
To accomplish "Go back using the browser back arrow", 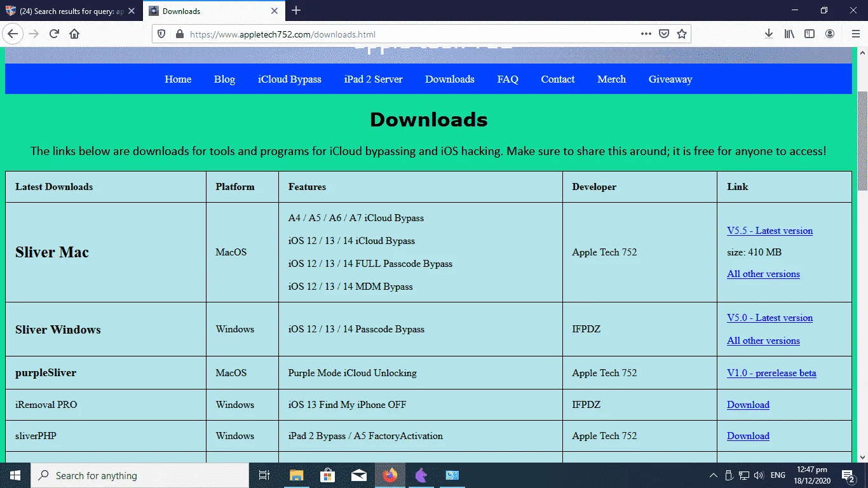I will tap(13, 34).
